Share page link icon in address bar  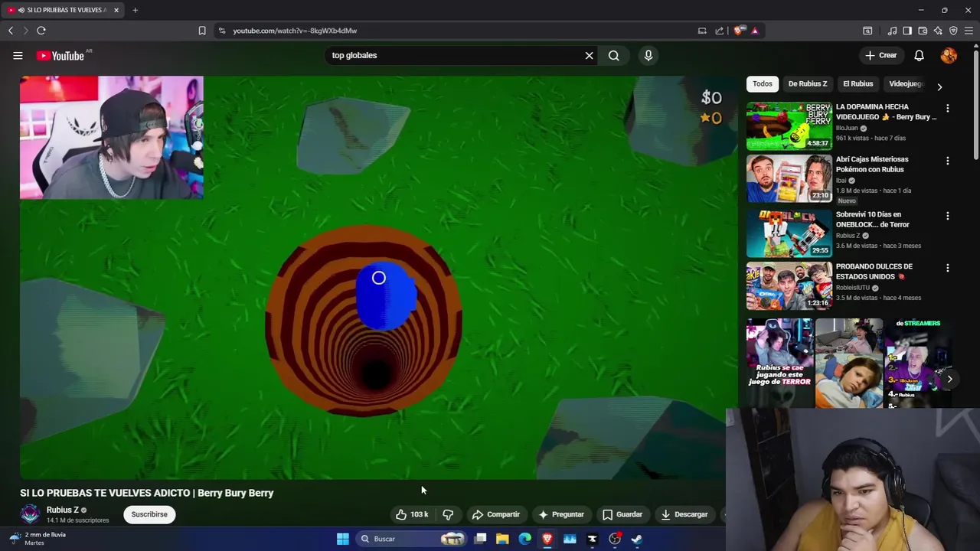coord(720,31)
